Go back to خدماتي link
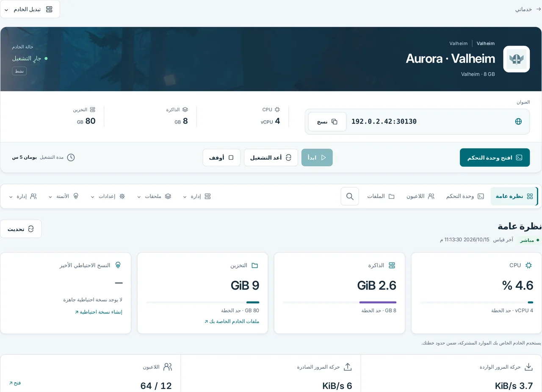This screenshot has height=392, width=542. coord(528,9)
